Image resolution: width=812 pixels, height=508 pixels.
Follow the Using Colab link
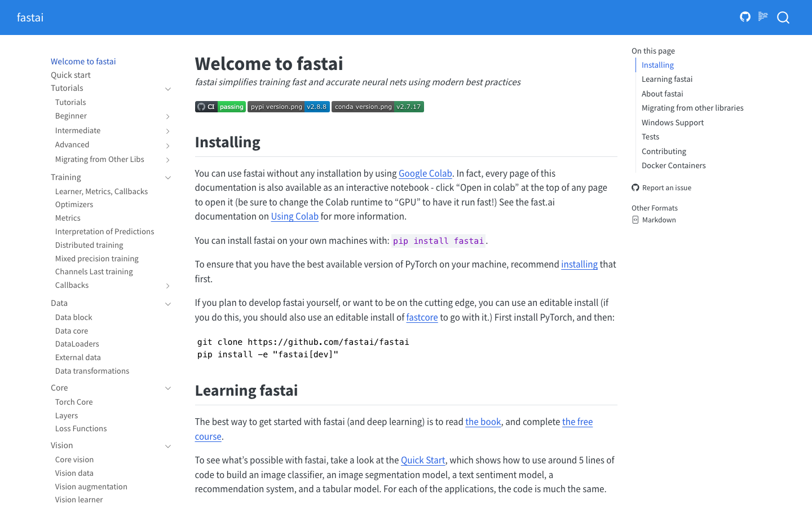point(294,216)
